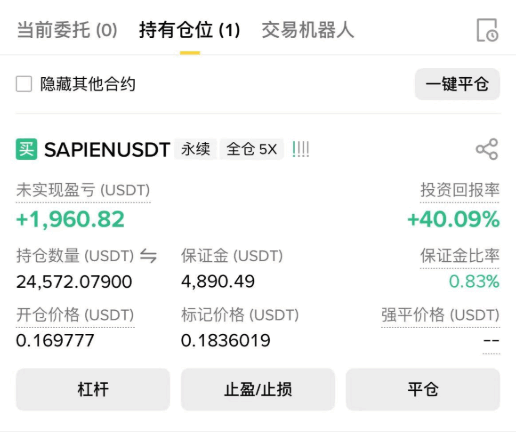Tap the liquidation price (USDT) label
The width and height of the screenshot is (516, 432).
(440, 315)
